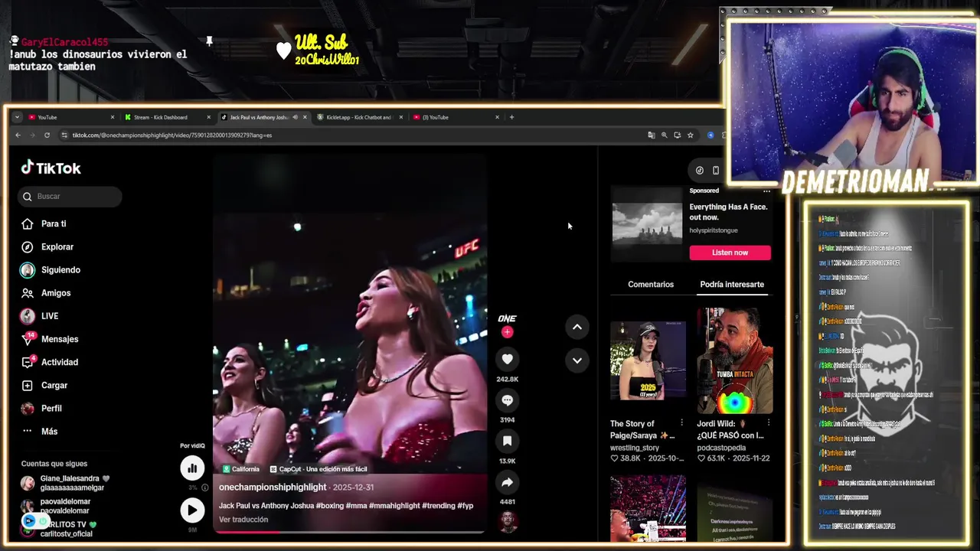Image resolution: width=980 pixels, height=551 pixels.
Task: Go to next video with down chevron
Action: 577,360
